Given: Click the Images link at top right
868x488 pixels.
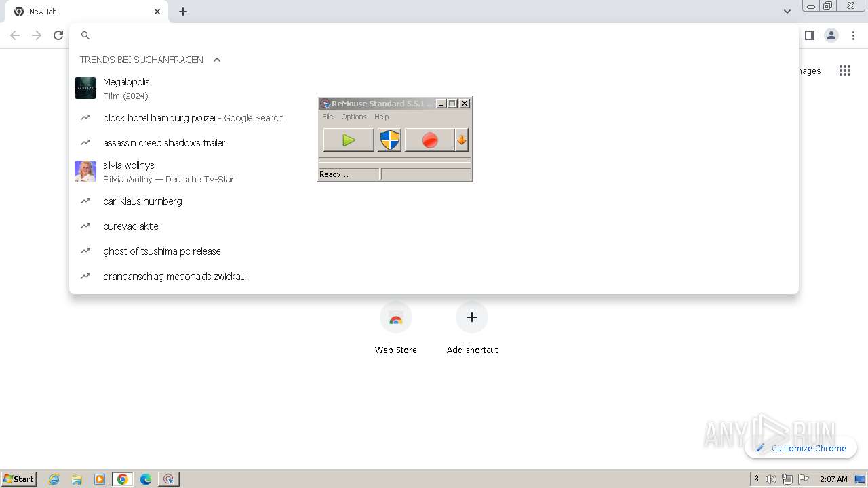Looking at the screenshot, I should pos(810,70).
